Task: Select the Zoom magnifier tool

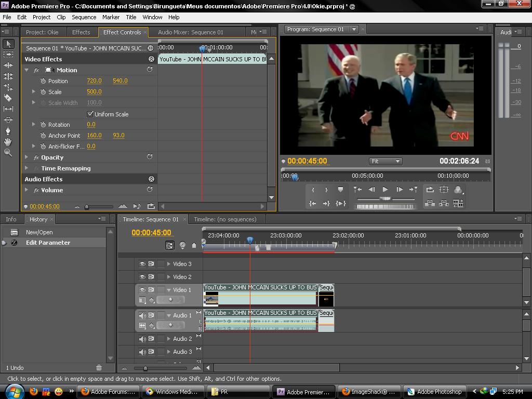Action: point(8,153)
